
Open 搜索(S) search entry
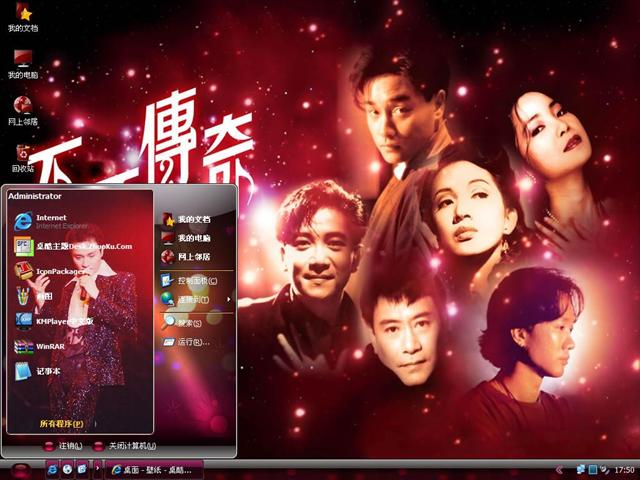coord(182,323)
